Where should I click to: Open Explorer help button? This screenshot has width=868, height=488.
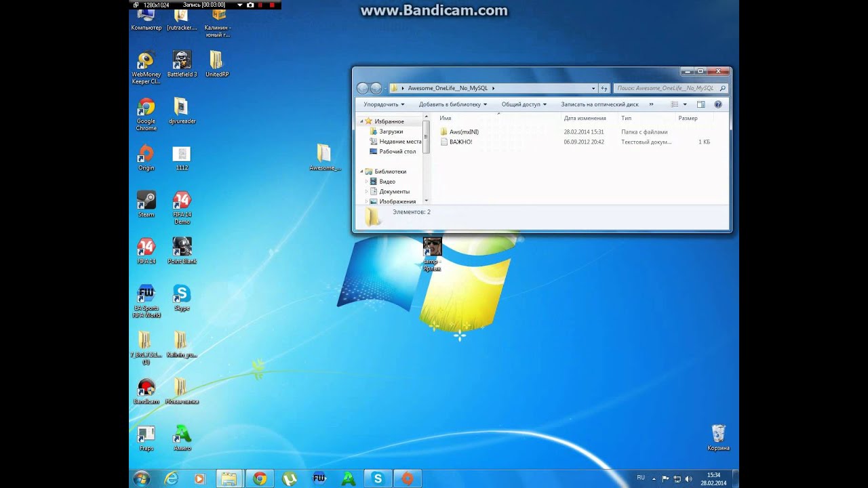pos(718,104)
